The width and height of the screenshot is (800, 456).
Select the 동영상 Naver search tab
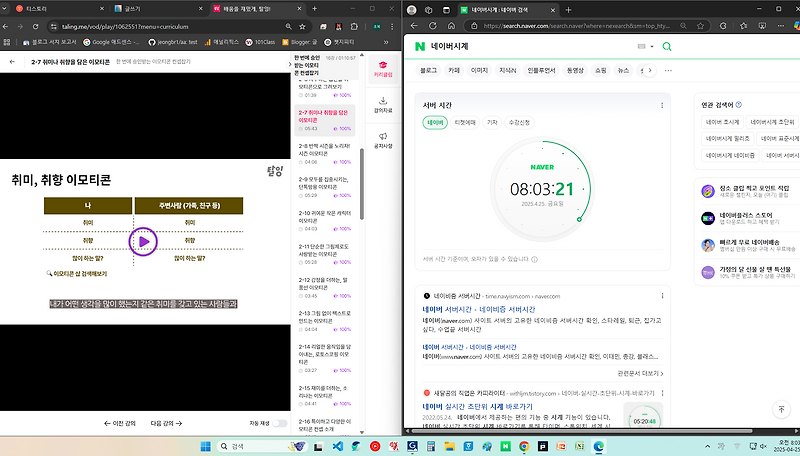pos(575,70)
